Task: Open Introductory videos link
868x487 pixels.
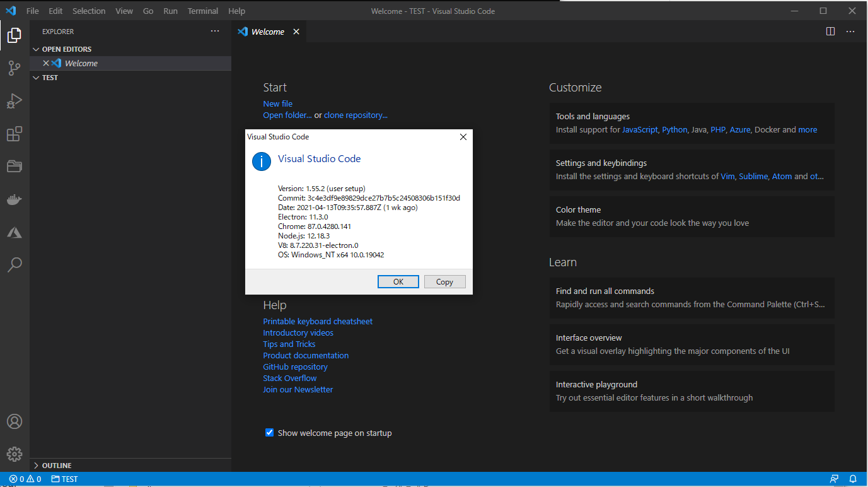Action: (298, 332)
